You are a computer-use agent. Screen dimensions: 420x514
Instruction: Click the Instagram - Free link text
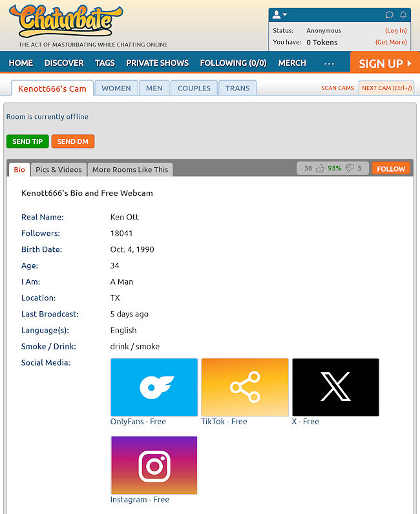[x=140, y=500]
